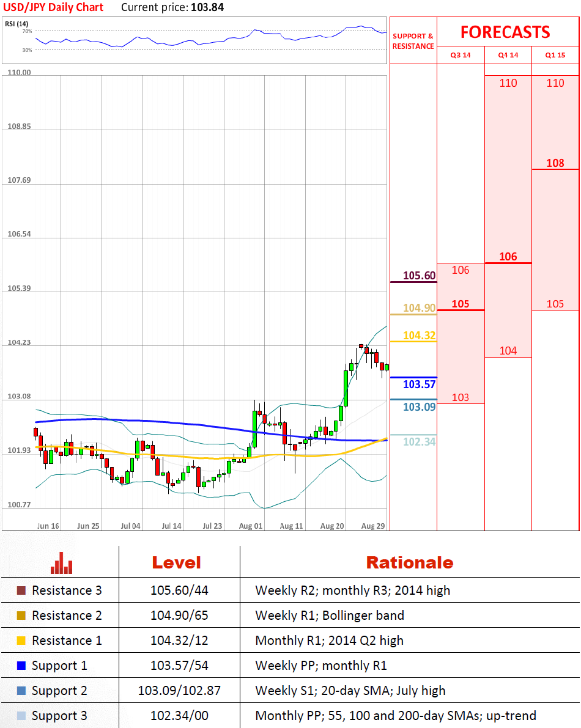
Task: Click the current price value 103.84
Action: (x=207, y=7)
